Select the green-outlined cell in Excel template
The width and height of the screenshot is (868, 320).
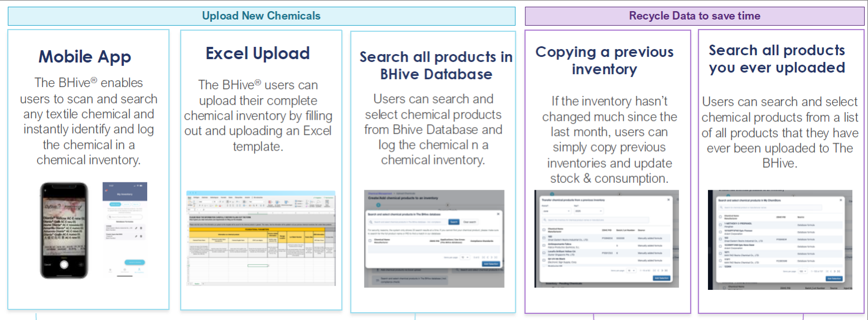pyautogui.click(x=258, y=265)
